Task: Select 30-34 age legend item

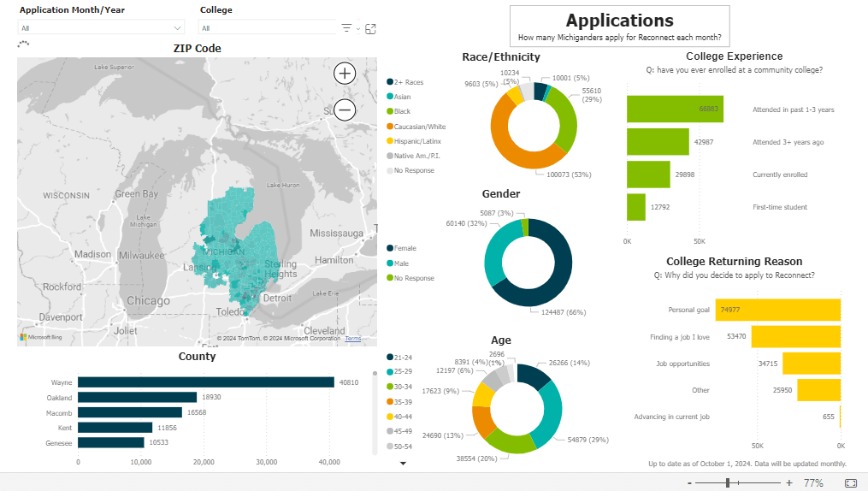Action: pos(399,387)
